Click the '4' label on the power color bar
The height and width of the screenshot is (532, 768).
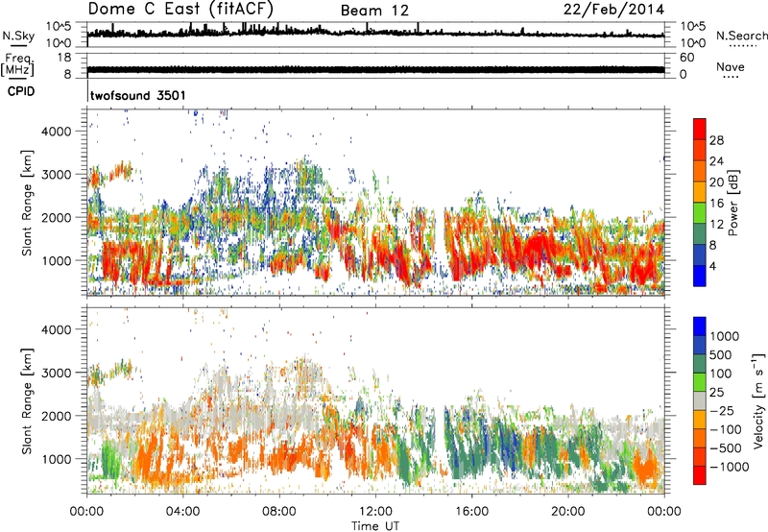712,266
